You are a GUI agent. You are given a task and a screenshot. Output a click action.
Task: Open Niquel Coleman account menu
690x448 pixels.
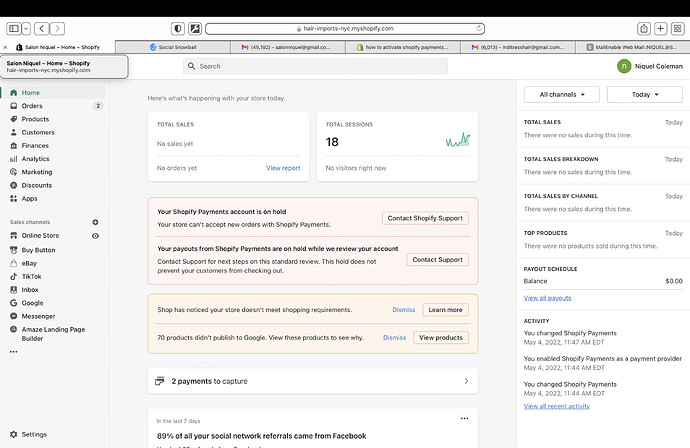[650, 66]
